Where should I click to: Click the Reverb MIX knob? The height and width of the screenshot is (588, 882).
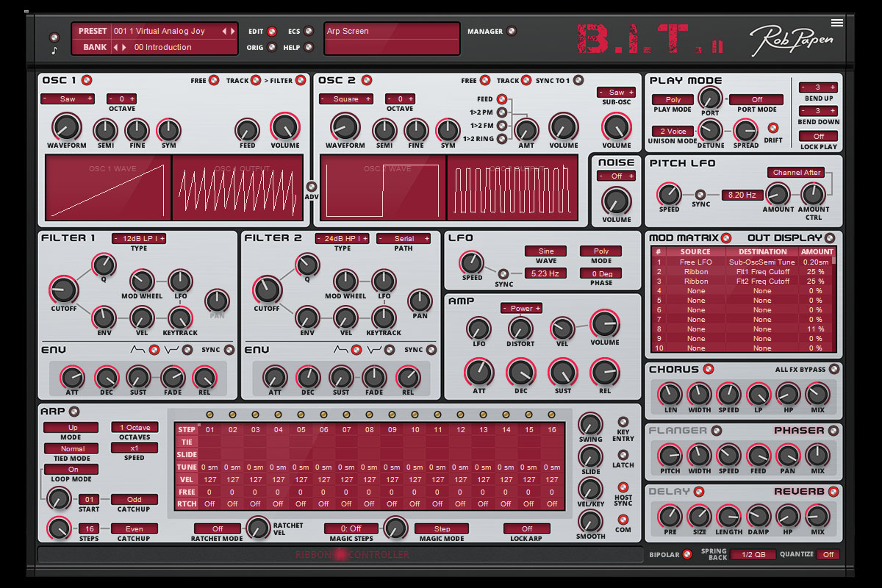tap(817, 516)
